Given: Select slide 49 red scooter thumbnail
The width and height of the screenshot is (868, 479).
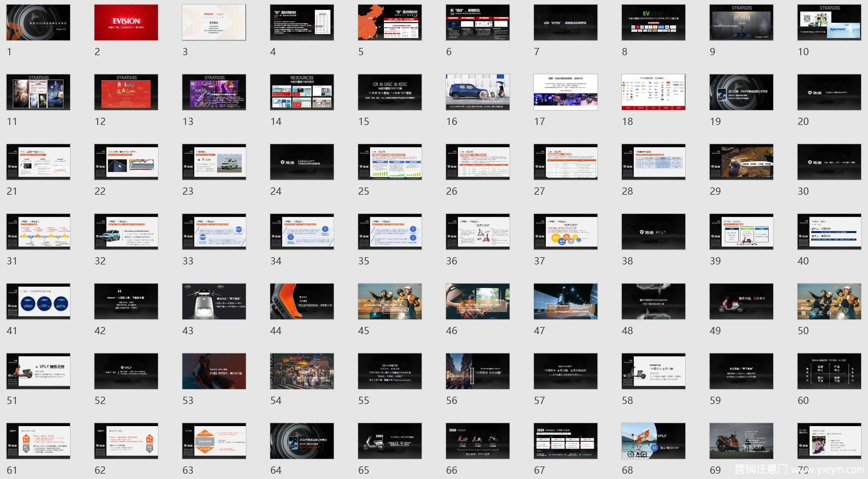Looking at the screenshot, I should [x=742, y=302].
